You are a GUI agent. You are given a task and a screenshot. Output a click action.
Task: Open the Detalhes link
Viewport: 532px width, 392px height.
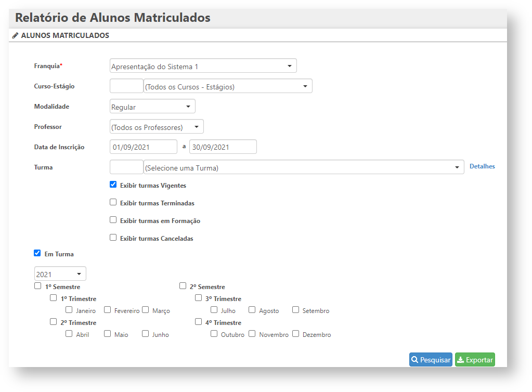tap(482, 166)
